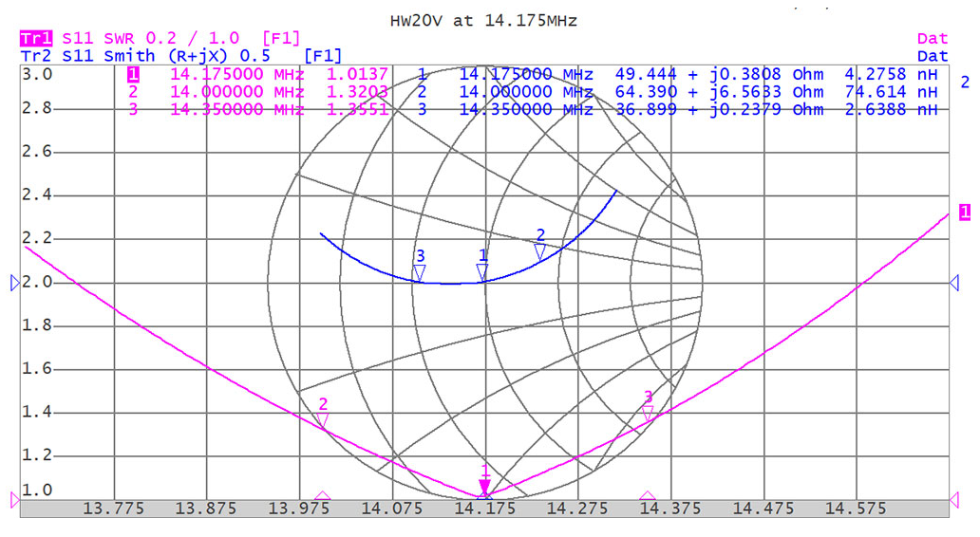980x537 pixels.
Task: Click the 14.375 frequency axis label
Action: [670, 509]
